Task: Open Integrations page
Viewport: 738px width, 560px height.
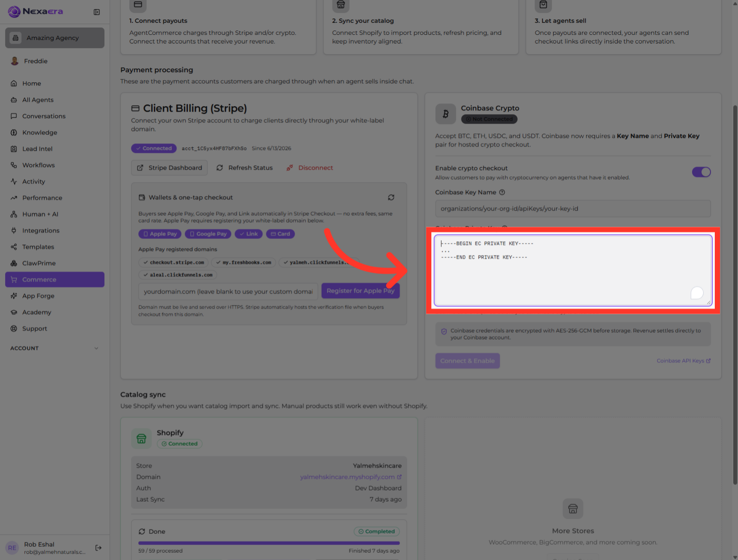Action: pos(55,230)
